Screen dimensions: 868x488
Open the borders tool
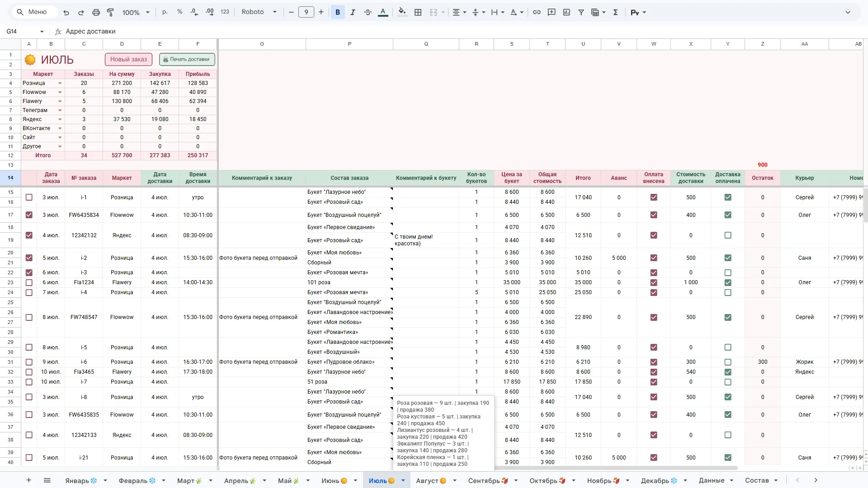coord(418,12)
